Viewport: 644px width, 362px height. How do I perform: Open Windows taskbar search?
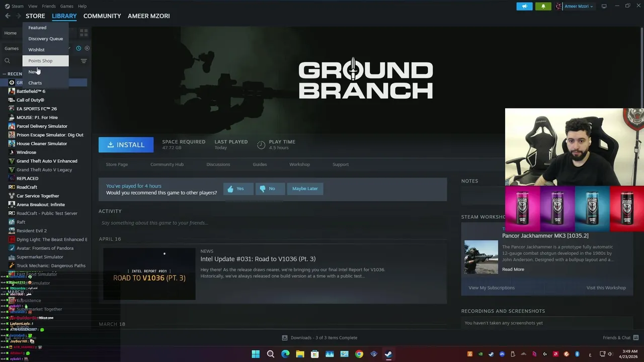tap(270, 354)
